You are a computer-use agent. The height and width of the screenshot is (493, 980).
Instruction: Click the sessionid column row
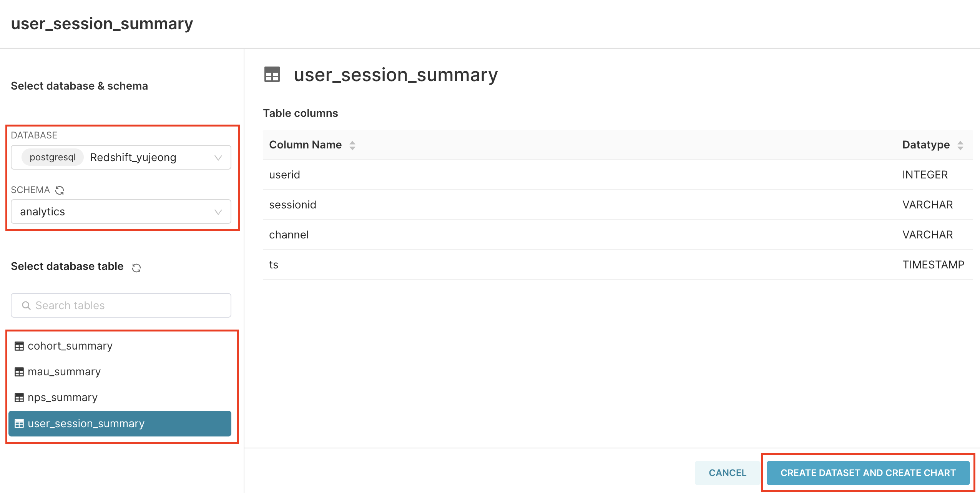click(618, 205)
